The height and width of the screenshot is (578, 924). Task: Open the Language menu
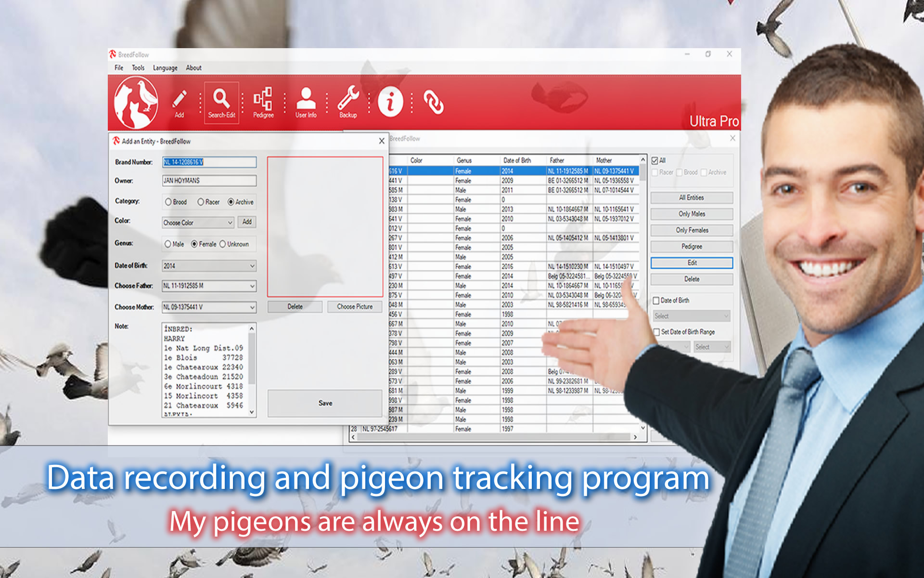coord(165,68)
